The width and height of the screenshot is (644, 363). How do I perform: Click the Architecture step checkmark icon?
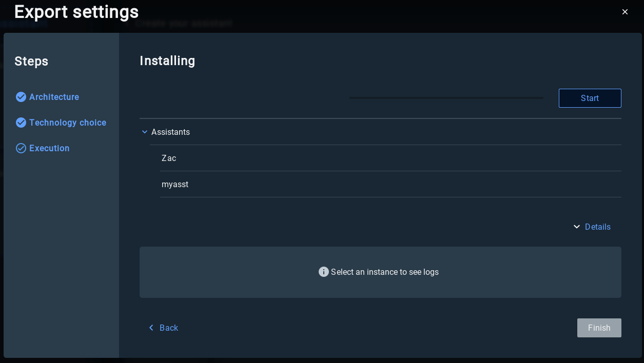coord(21,97)
